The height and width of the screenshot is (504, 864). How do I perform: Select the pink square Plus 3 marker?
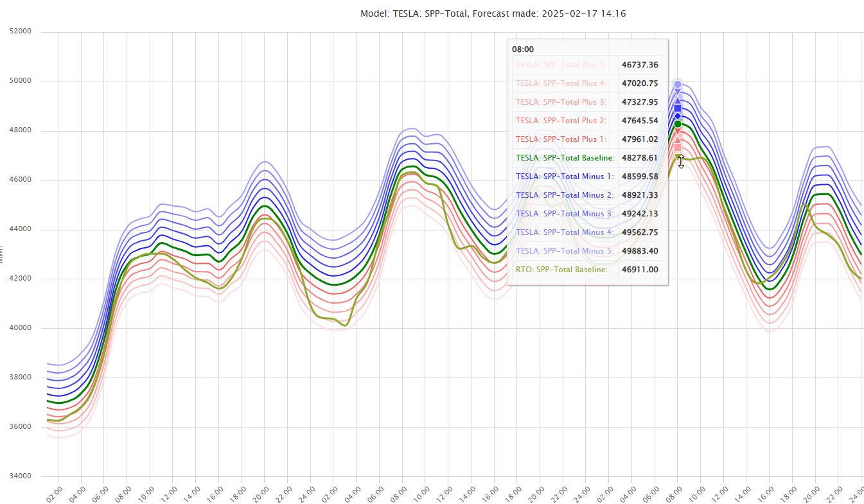pos(678,147)
